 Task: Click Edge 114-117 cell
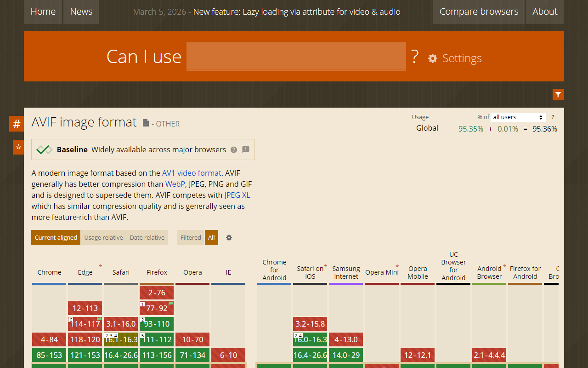coord(85,324)
